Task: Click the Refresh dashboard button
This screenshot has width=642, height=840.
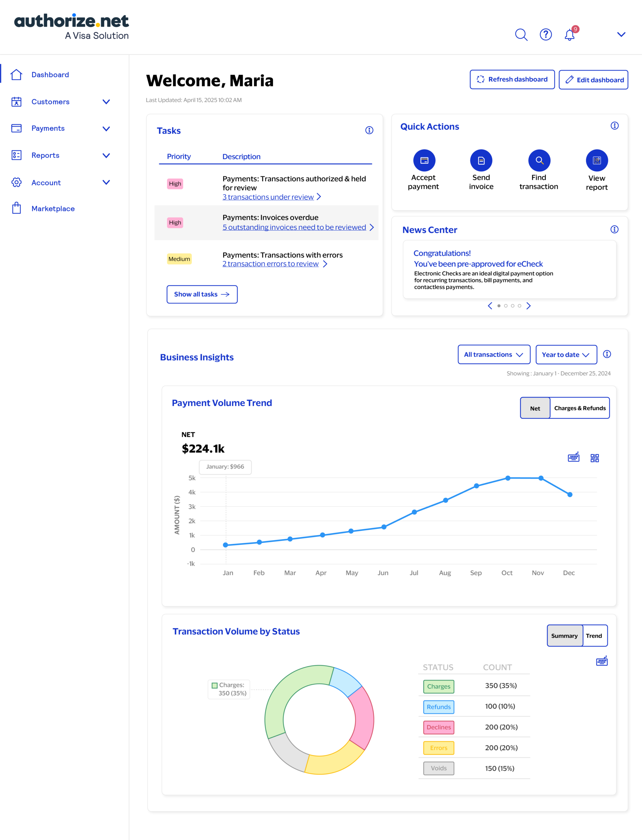Action: (512, 79)
